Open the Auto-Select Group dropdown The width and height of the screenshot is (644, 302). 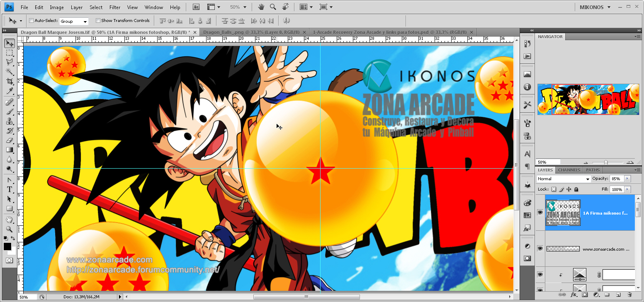[x=74, y=21]
